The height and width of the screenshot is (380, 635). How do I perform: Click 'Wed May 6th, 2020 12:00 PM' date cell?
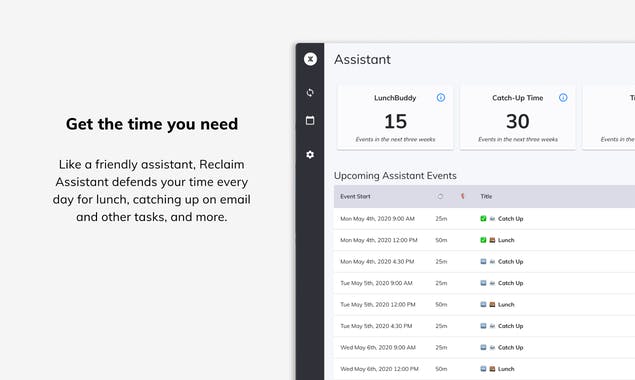click(x=379, y=369)
